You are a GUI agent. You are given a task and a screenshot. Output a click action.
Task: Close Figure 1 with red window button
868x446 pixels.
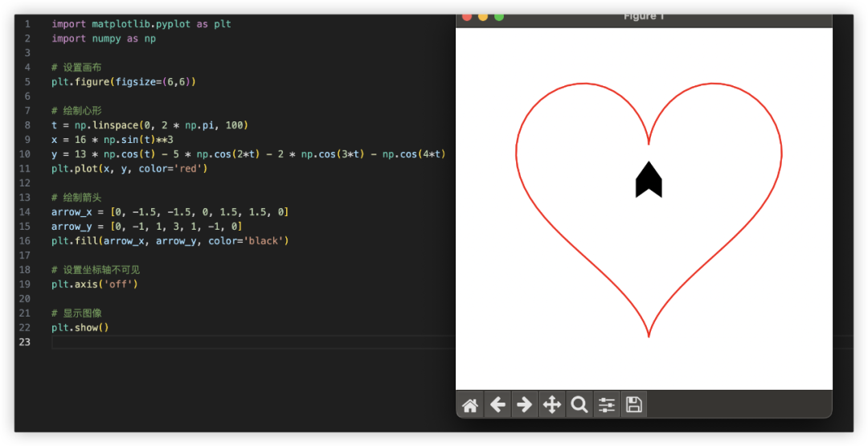pyautogui.click(x=467, y=17)
